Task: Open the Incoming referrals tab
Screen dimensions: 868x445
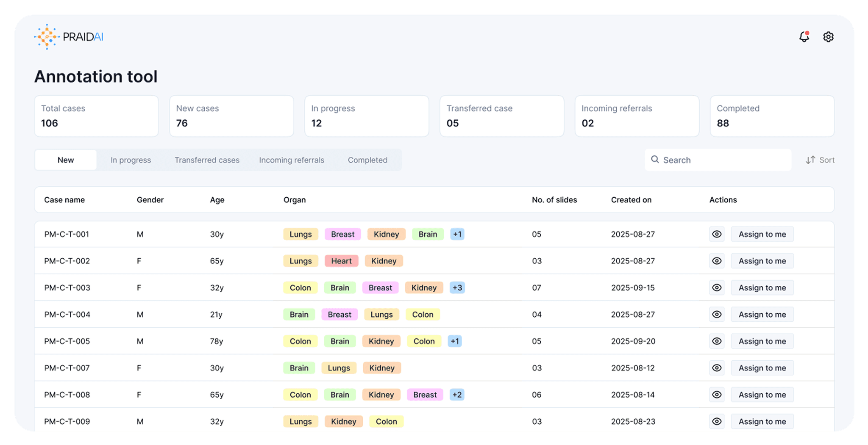Action: coord(292,160)
